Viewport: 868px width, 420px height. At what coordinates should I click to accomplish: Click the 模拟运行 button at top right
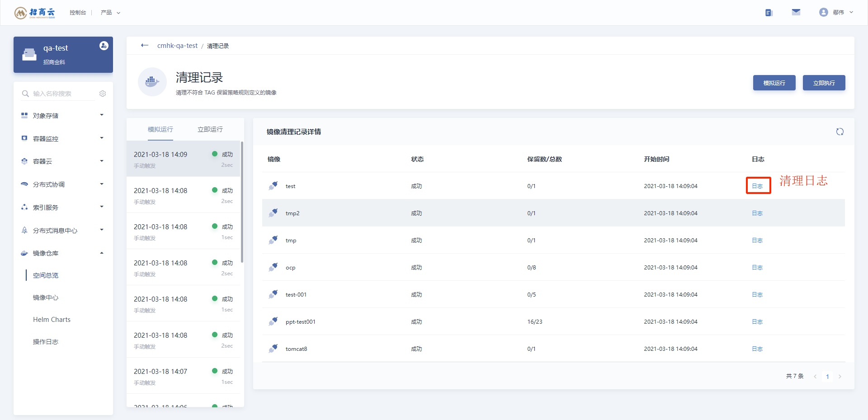click(x=774, y=83)
